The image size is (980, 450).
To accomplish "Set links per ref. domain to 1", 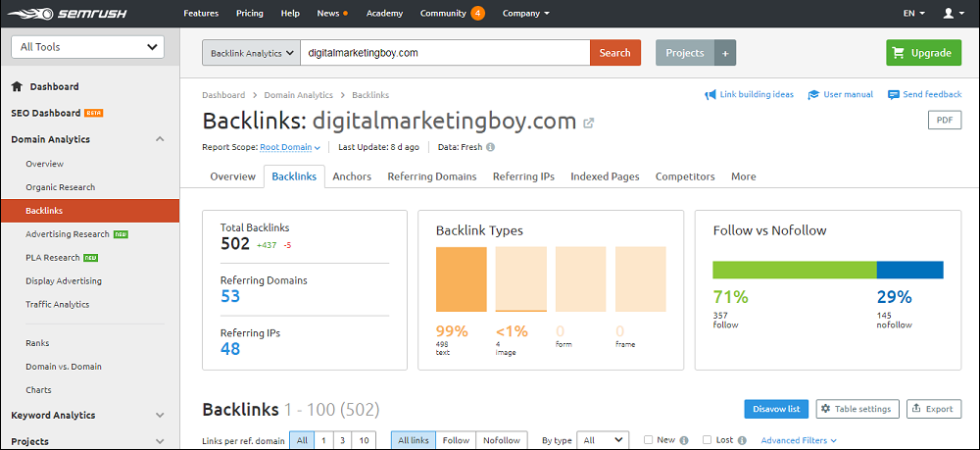I will pyautogui.click(x=323, y=440).
